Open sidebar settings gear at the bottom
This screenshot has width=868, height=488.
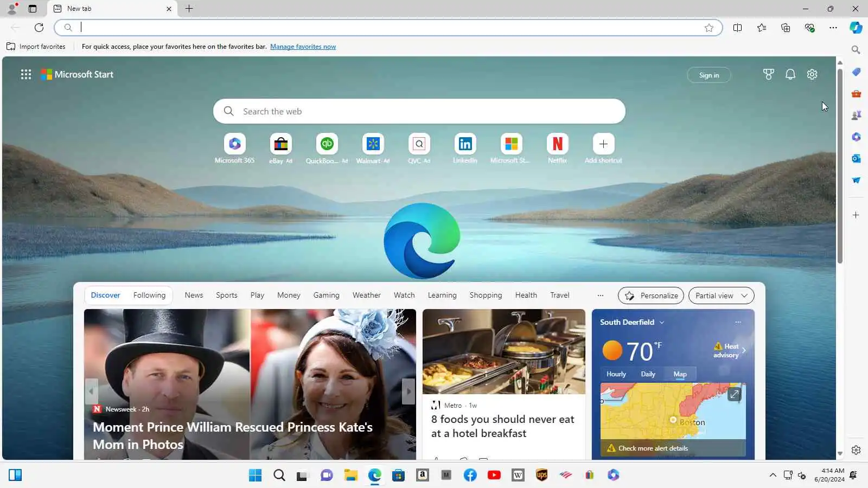[x=856, y=450]
